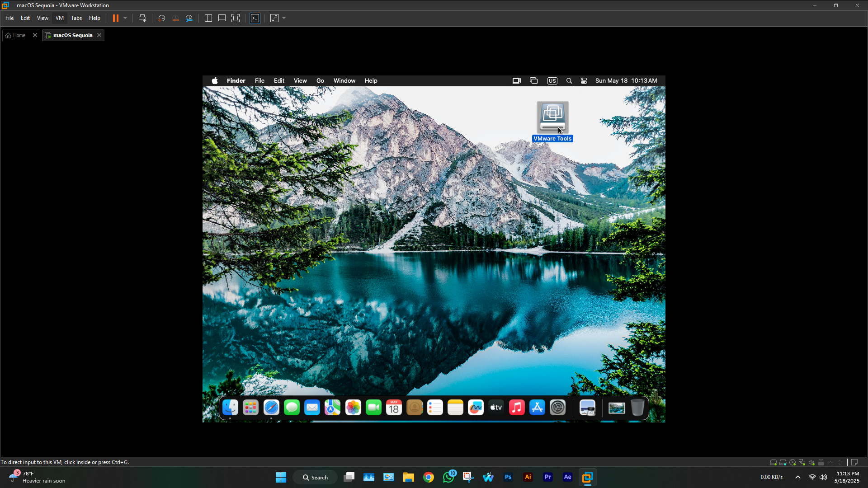Toggle the library sidebar view
The image size is (868, 488).
208,18
